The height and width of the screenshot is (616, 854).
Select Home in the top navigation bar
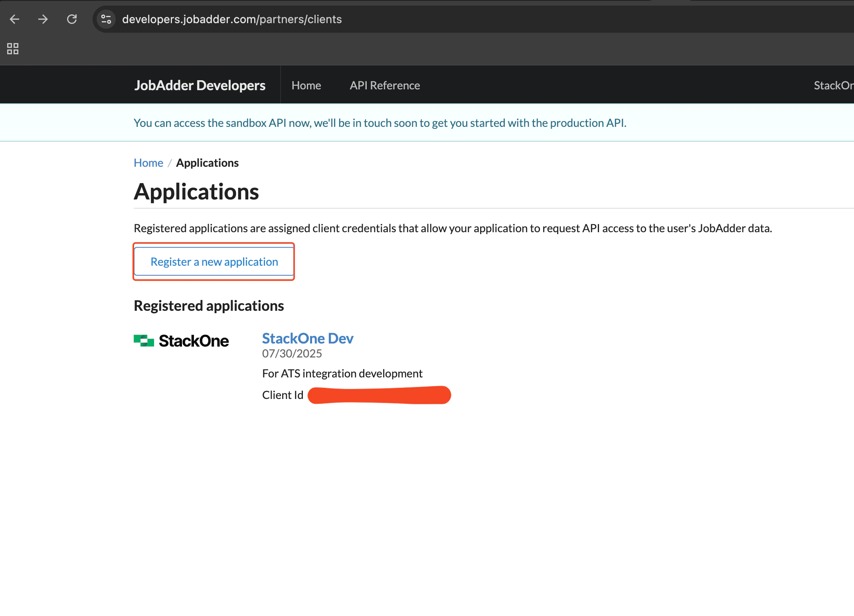point(306,85)
